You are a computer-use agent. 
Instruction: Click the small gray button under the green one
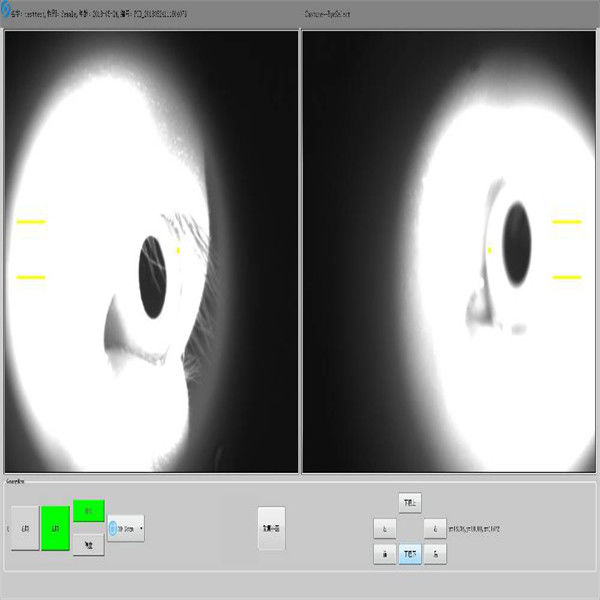pyautogui.click(x=89, y=544)
